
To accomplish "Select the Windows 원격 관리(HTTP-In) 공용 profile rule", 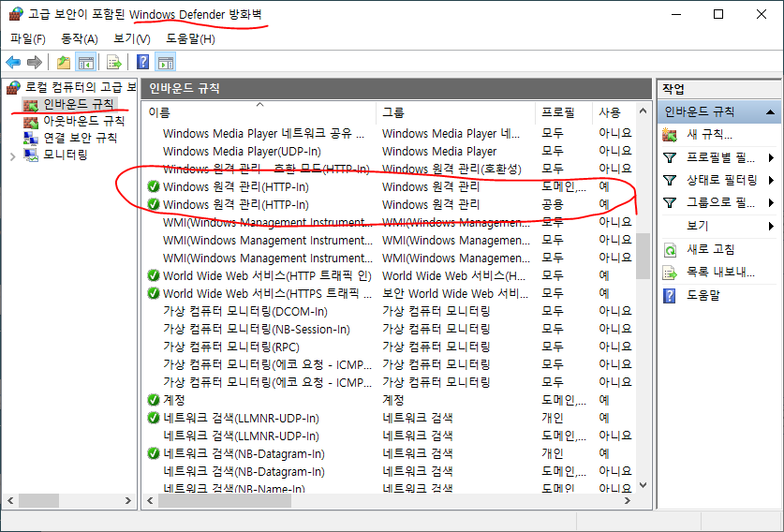I will pos(390,204).
